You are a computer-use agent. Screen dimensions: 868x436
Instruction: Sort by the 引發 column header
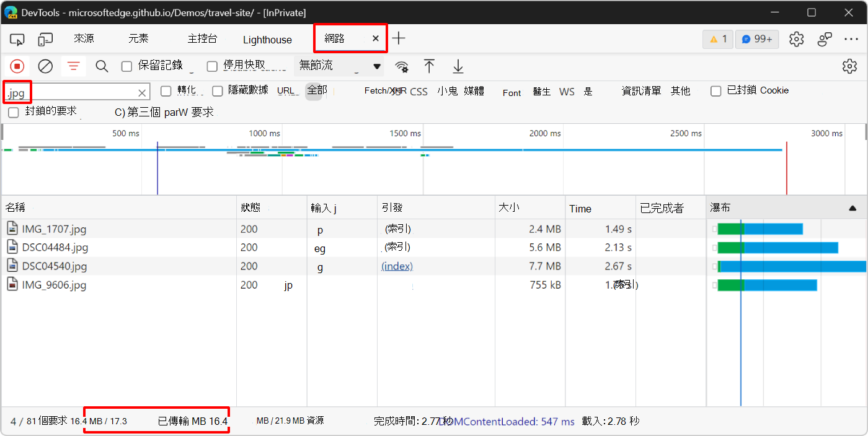click(436, 208)
